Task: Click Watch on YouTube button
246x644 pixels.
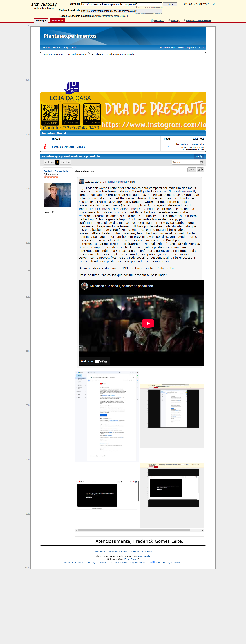Action: [94, 361]
